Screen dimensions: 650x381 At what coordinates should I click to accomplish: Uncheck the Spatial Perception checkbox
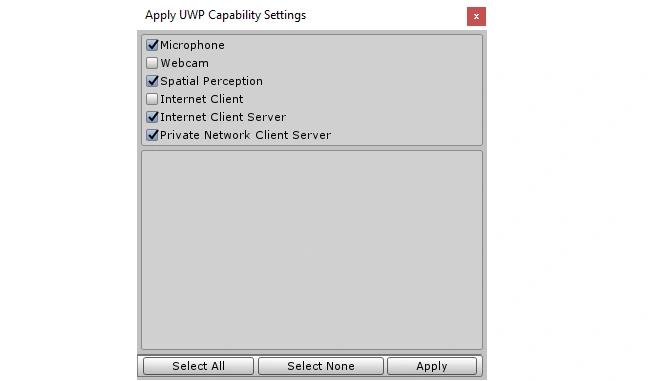[x=152, y=81]
